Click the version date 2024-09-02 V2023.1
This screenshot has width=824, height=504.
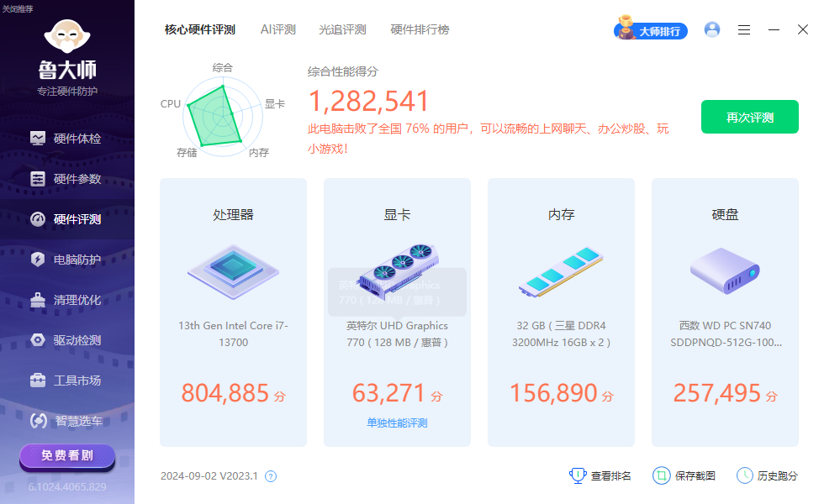(x=209, y=476)
